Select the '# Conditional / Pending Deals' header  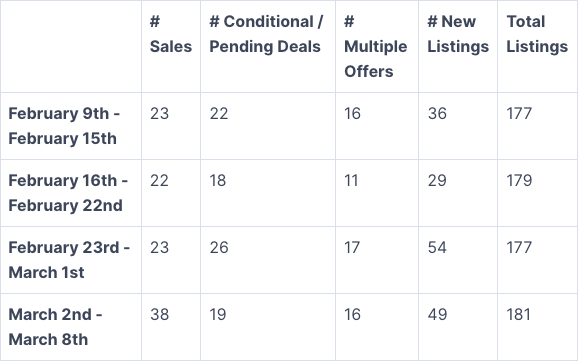pos(266,34)
